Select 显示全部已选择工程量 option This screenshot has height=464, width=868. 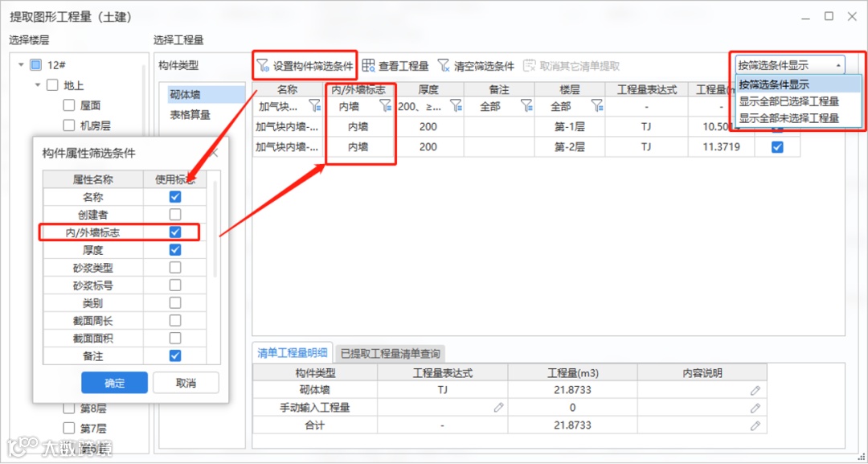click(798, 101)
